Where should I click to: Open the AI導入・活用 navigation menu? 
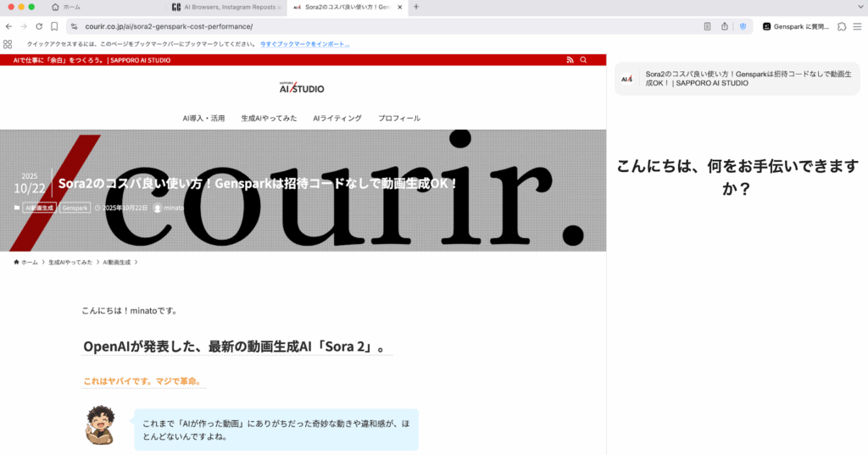pyautogui.click(x=203, y=118)
